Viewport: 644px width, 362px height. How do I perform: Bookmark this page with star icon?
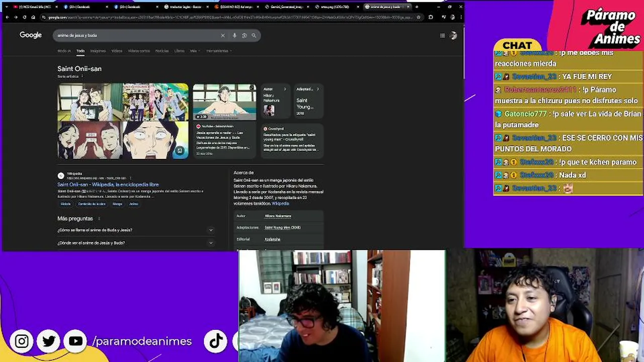pos(419,17)
